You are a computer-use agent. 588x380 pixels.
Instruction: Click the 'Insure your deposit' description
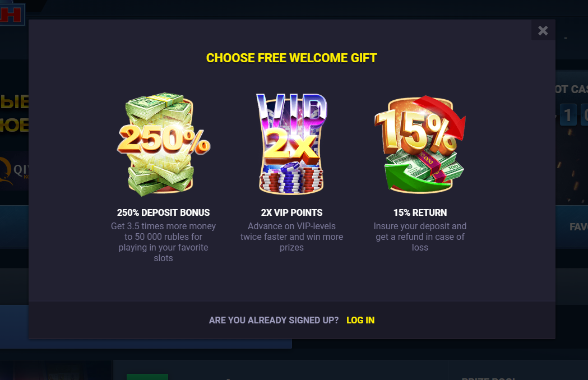coord(420,237)
